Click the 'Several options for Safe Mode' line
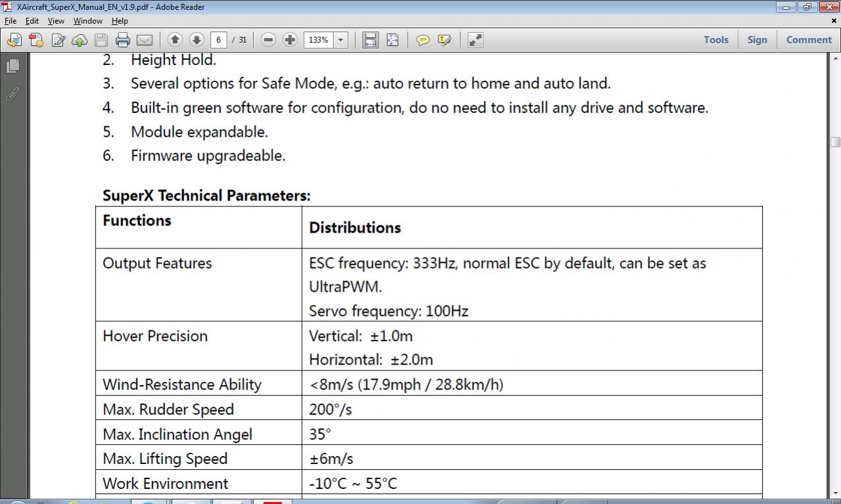 (x=371, y=84)
